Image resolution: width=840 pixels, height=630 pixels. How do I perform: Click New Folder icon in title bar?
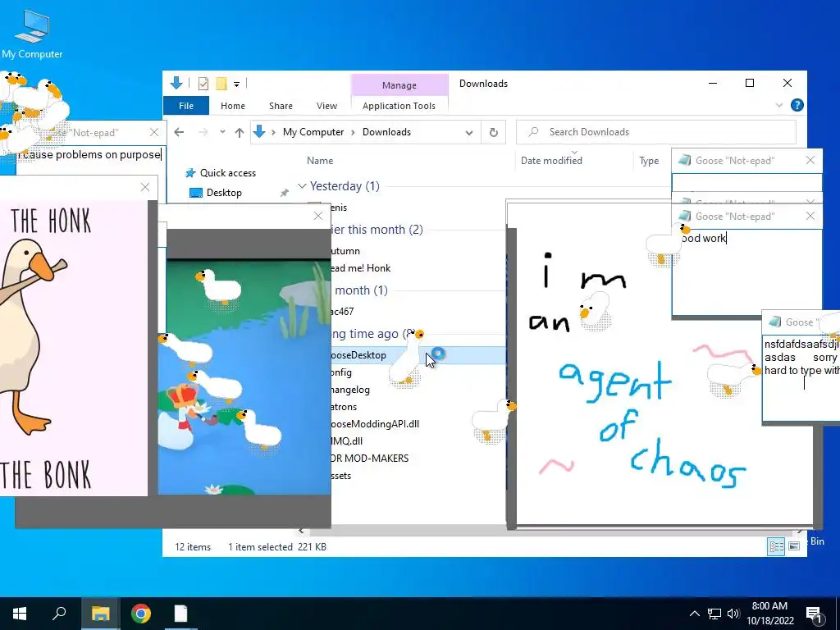tap(221, 84)
